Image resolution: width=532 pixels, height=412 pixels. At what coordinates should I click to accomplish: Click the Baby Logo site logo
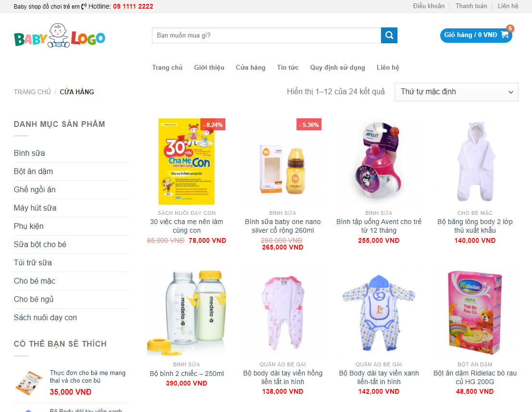pyautogui.click(x=60, y=36)
